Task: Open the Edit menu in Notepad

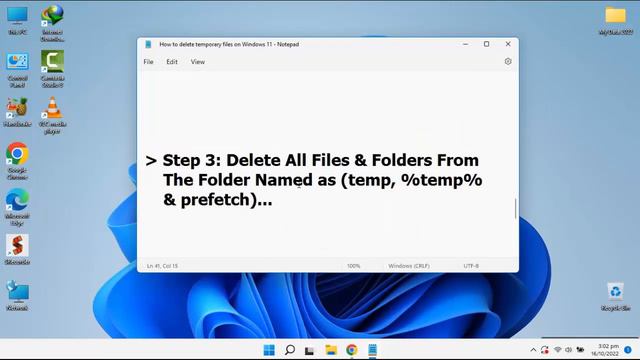Action: [172, 62]
